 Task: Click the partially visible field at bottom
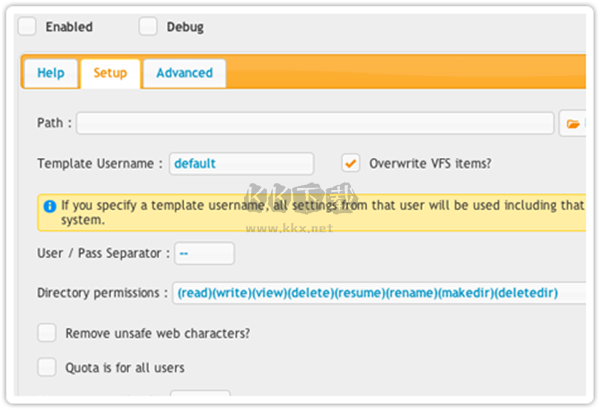tap(199, 397)
